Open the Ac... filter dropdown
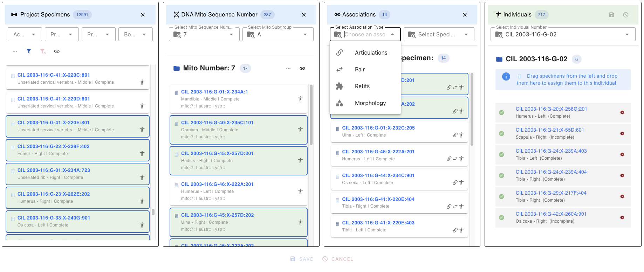This screenshot has height=272, width=644. (25, 34)
